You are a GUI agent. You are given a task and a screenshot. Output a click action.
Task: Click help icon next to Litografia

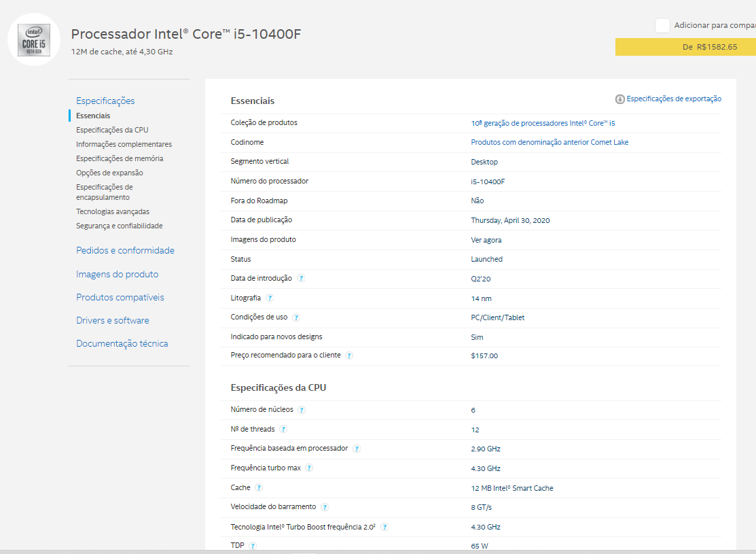pos(270,298)
